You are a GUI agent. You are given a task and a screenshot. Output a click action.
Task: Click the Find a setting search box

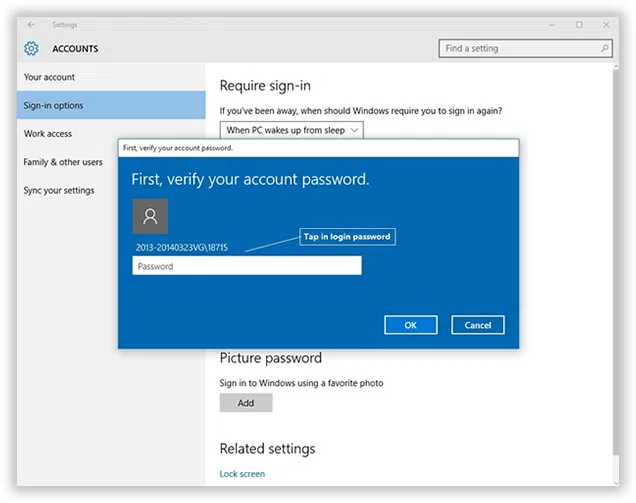click(x=518, y=48)
